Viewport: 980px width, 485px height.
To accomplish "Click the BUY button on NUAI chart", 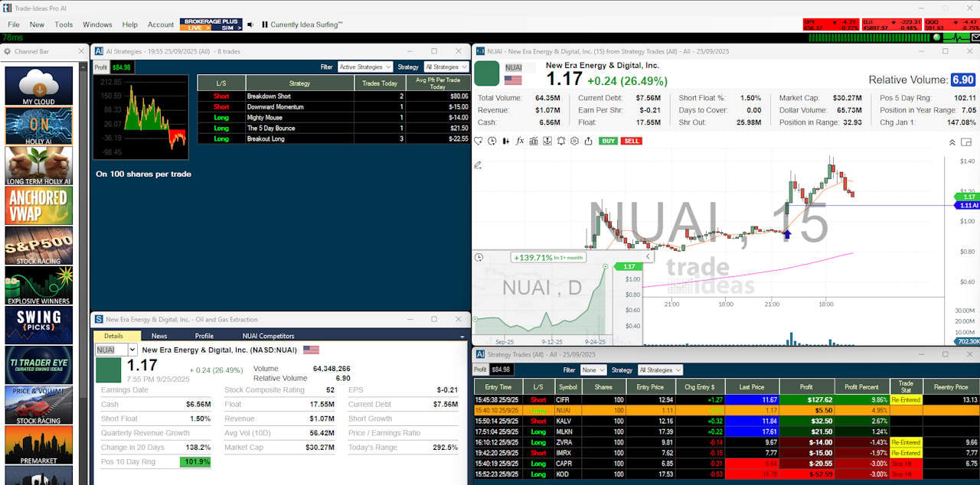I will (608, 141).
